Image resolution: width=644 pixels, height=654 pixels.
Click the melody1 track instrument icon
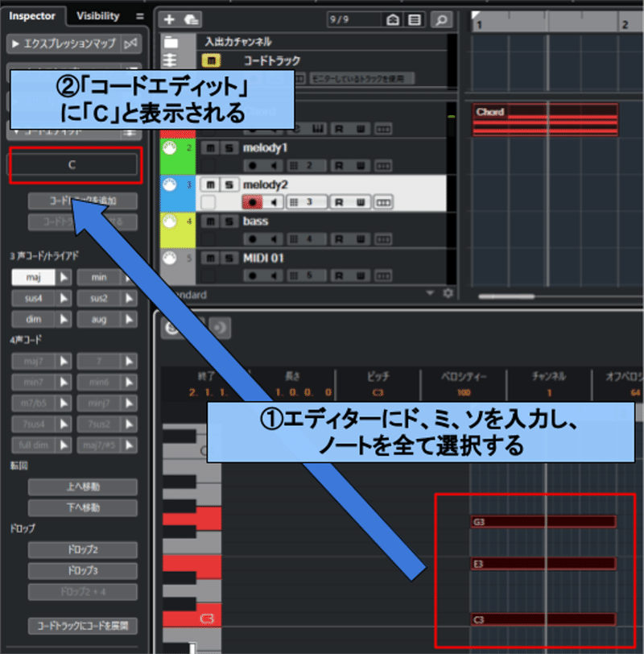coord(170,147)
